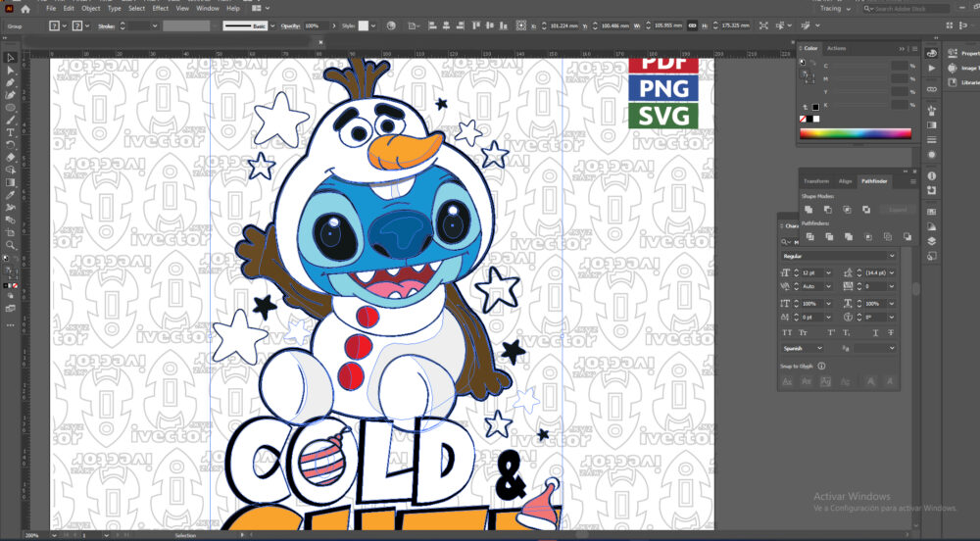Click the Minus Back pathfinder icon
Viewport: 980px width, 541px height.
906,237
